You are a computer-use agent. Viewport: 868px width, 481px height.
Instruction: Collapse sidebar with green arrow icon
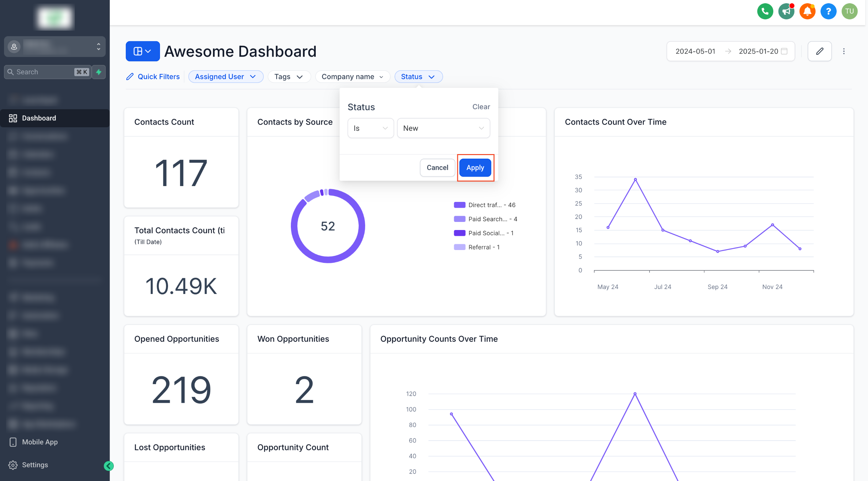(x=109, y=466)
